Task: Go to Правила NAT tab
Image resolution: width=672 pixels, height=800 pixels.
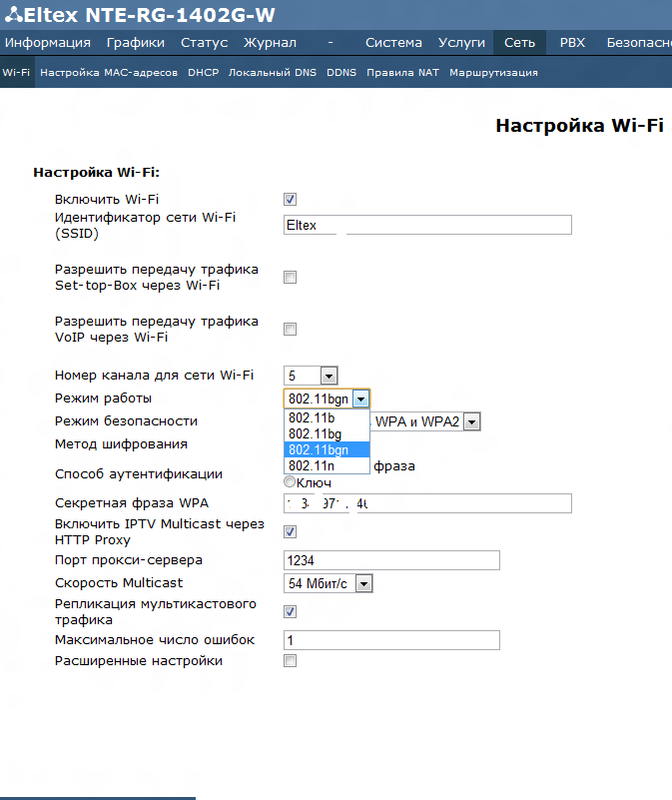Action: (x=402, y=73)
